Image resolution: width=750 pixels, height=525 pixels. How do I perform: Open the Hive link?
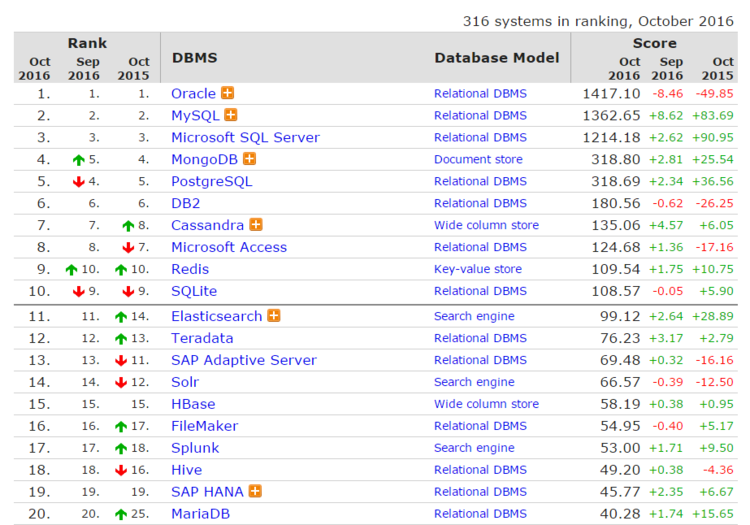187,470
